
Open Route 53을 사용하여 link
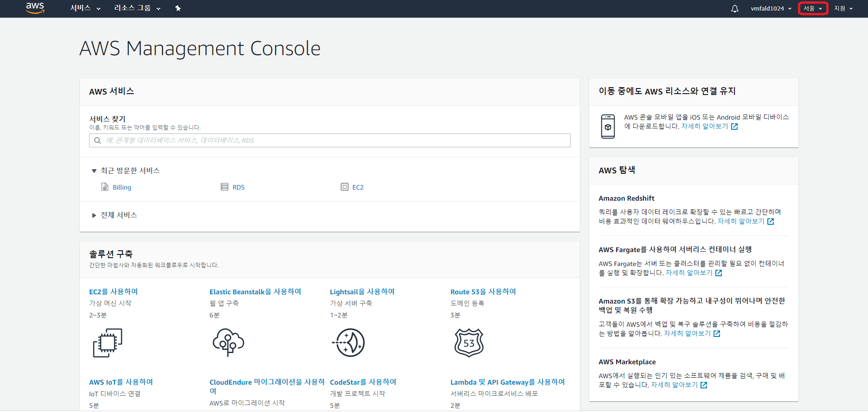(483, 292)
